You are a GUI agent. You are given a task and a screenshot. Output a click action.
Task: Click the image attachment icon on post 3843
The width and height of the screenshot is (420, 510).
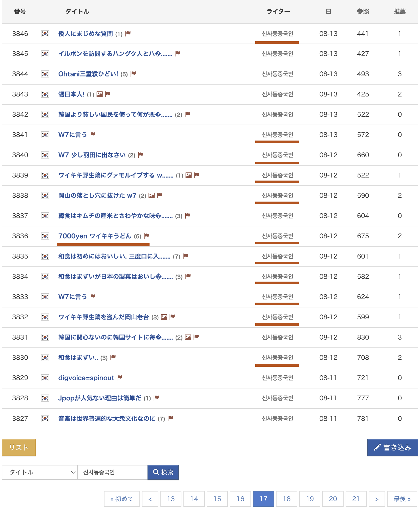[x=100, y=94]
